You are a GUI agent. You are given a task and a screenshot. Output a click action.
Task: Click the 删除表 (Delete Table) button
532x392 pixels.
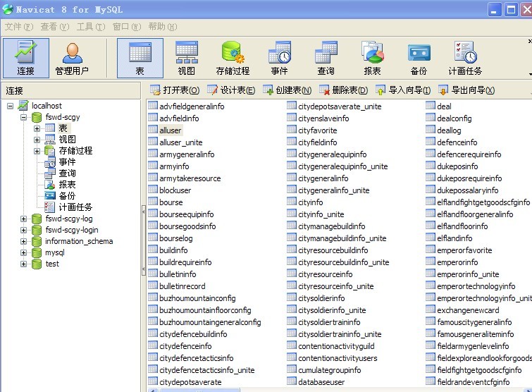click(343, 90)
